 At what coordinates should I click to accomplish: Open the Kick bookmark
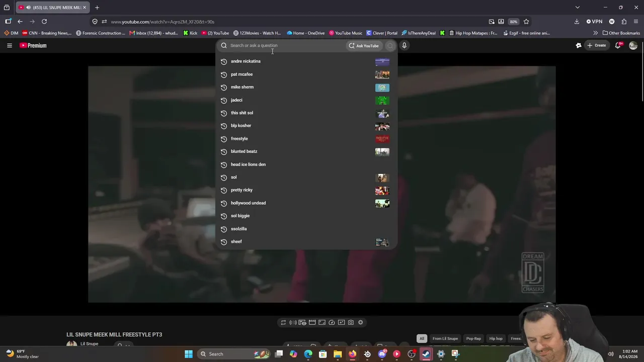pyautogui.click(x=190, y=33)
